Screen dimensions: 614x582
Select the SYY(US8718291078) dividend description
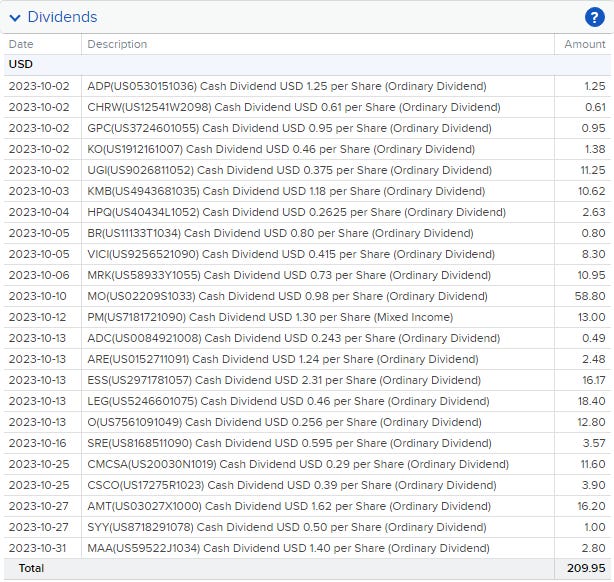coord(287,527)
